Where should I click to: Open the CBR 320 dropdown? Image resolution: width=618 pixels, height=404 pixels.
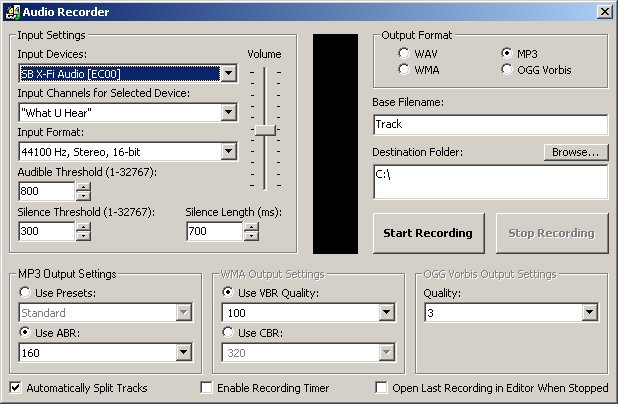coord(387,352)
